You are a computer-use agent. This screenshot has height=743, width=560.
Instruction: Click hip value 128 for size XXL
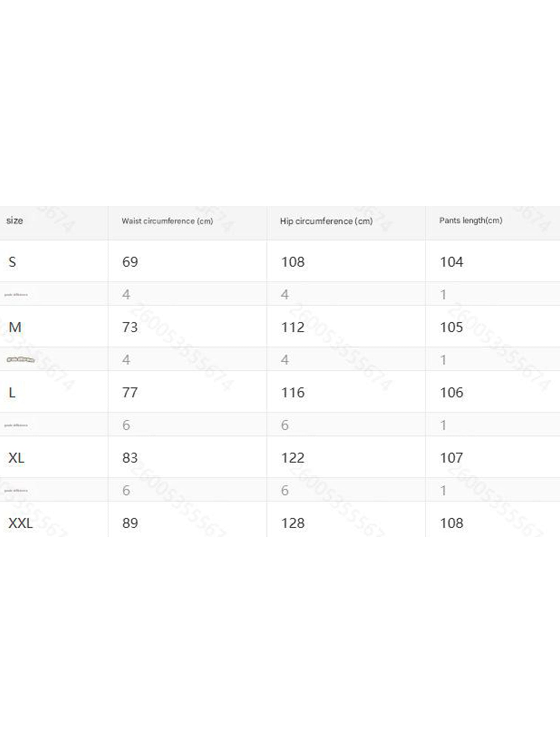(x=292, y=523)
